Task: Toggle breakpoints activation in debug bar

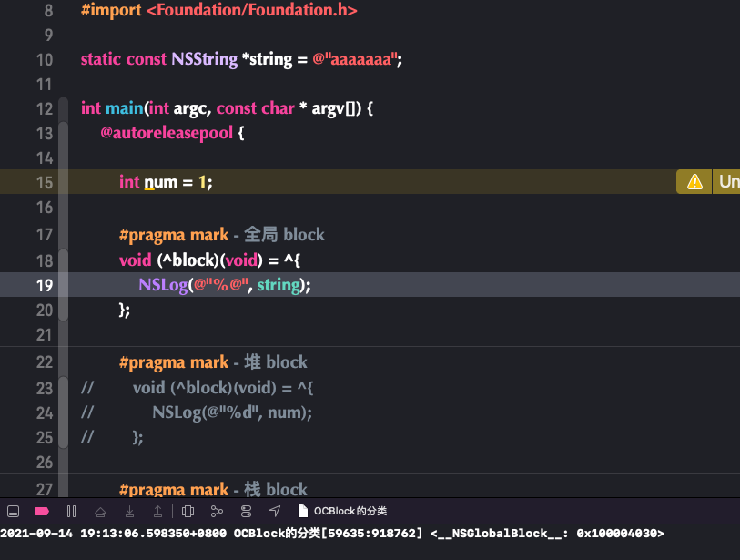Action: click(42, 511)
